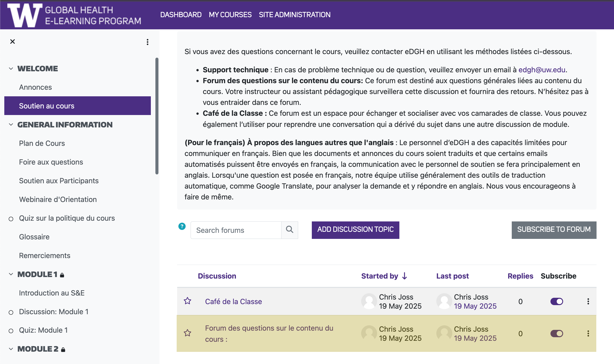Open actions menu for Forum des questions row
This screenshot has width=614, height=364.
point(588,333)
